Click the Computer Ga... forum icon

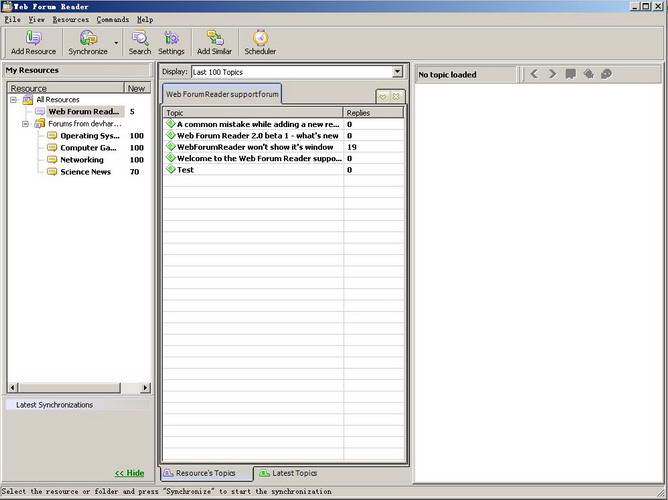click(52, 147)
